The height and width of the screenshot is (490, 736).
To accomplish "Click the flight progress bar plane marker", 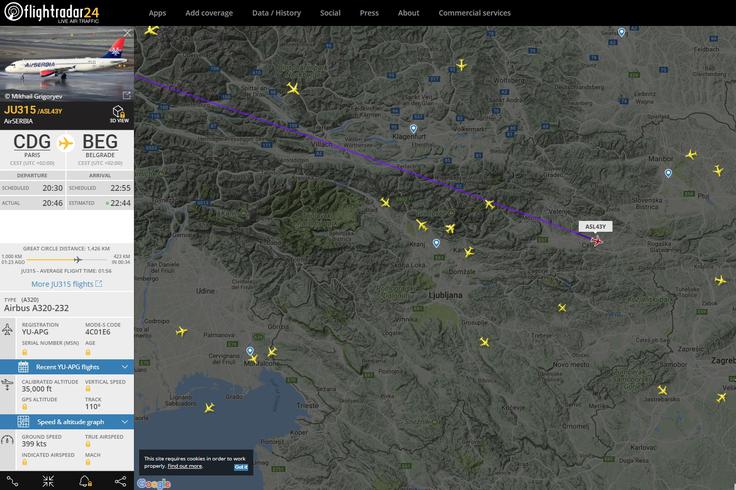I will point(78,260).
